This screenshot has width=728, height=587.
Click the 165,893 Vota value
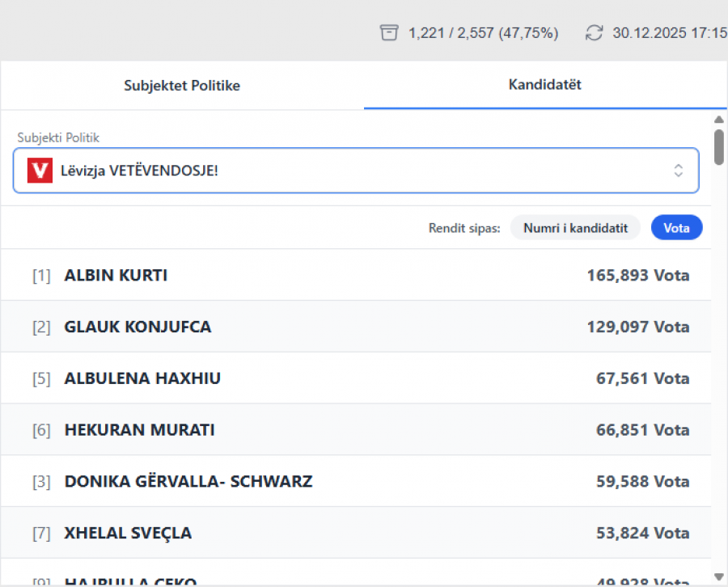click(638, 275)
